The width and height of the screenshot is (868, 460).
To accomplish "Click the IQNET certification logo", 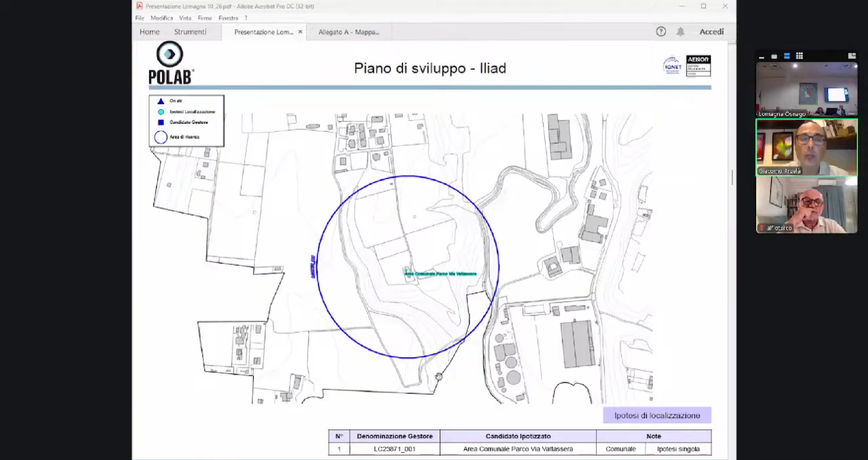I will (x=672, y=66).
